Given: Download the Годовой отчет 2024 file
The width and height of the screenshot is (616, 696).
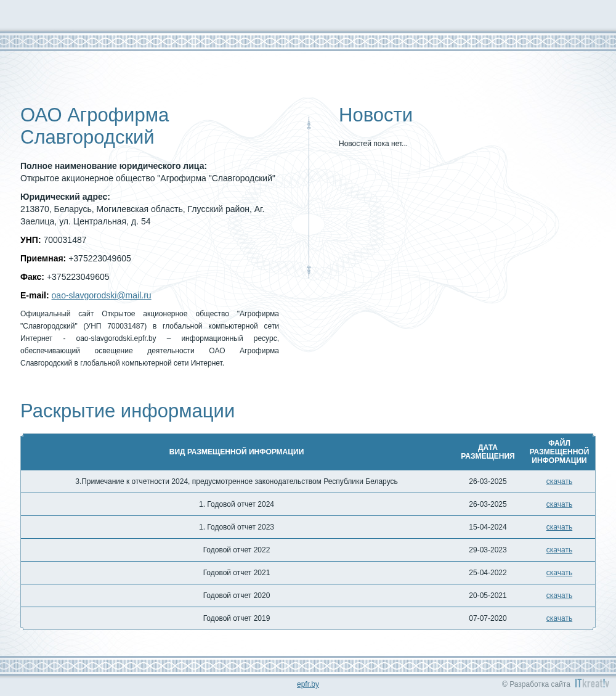Looking at the screenshot, I should coord(559,504).
